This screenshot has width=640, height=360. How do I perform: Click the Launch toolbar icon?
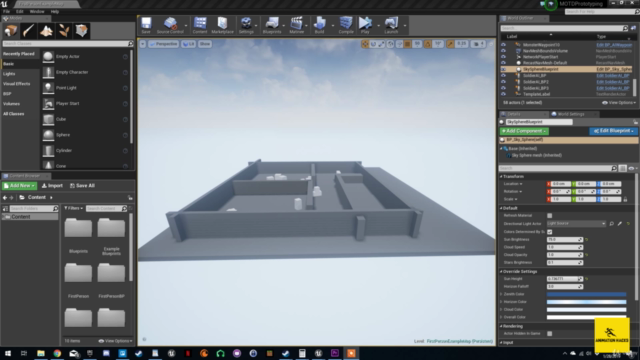point(391,25)
